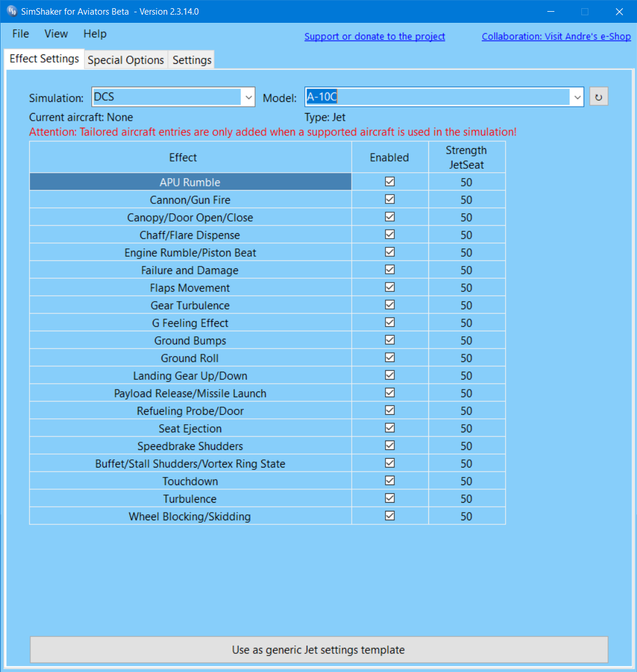
Task: Select Speedbrake Shudders effect name
Action: pyautogui.click(x=190, y=446)
